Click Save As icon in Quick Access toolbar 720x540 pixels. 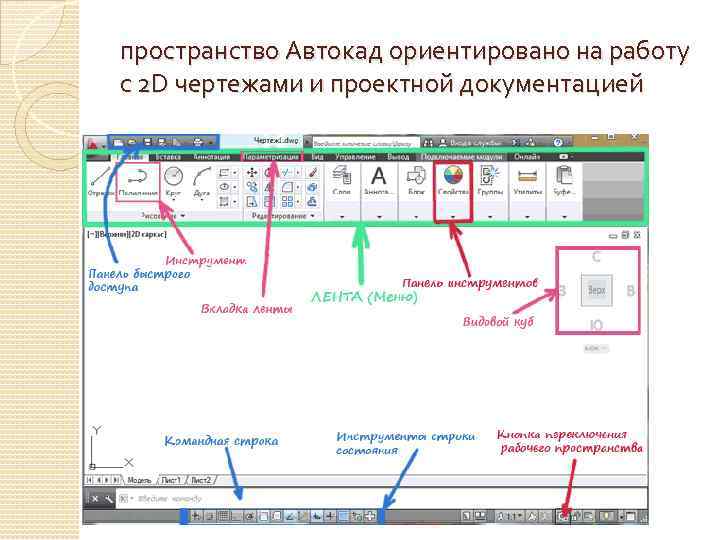click(x=162, y=142)
